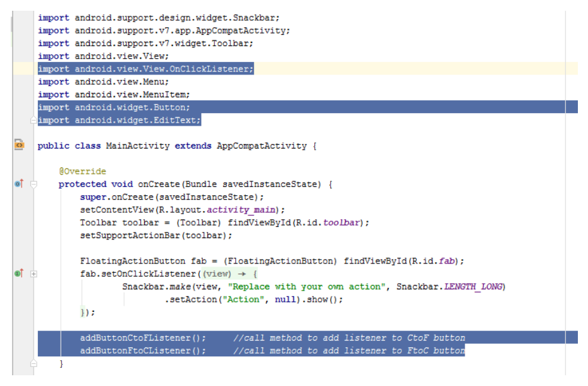Click fab.setOnClickListener method call

[138, 274]
